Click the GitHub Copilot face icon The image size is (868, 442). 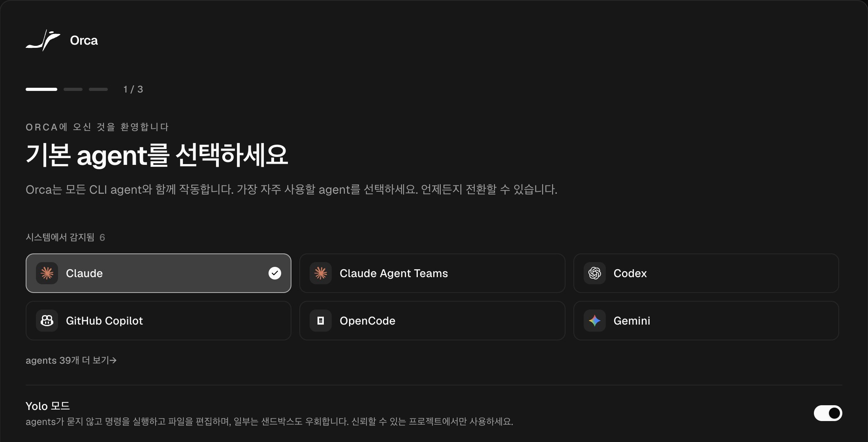coord(47,321)
